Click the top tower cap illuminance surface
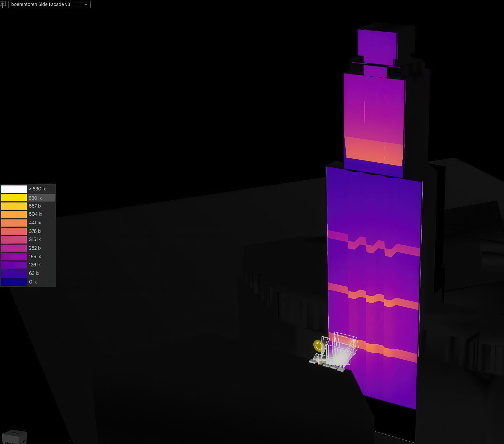504x444 pixels. pos(377,44)
